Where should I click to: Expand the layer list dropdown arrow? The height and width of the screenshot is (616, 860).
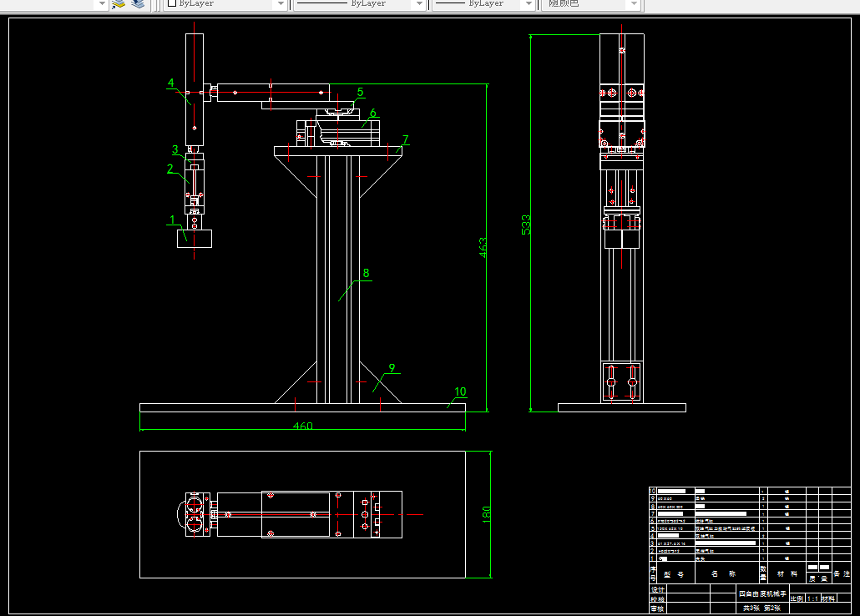pos(102,4)
